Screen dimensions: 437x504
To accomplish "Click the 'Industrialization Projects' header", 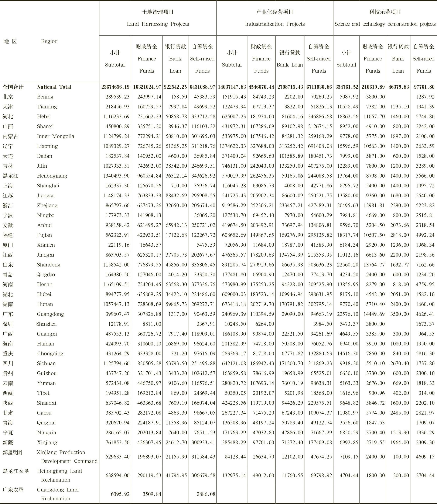I will point(275,24).
